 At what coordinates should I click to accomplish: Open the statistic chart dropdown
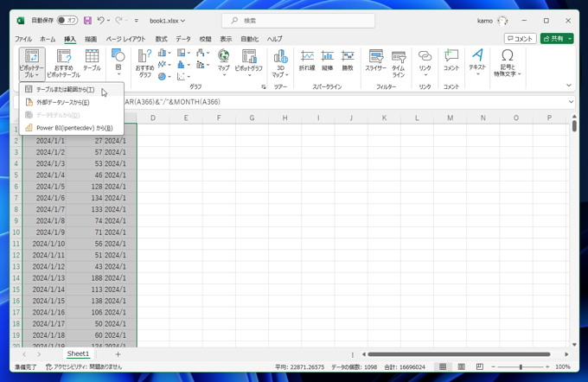pos(183,65)
